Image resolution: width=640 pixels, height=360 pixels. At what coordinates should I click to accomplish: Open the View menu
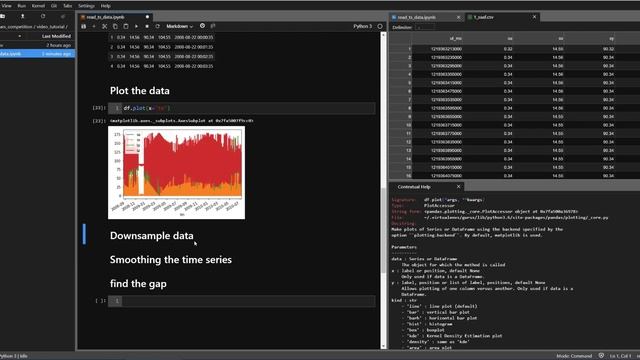click(7, 6)
